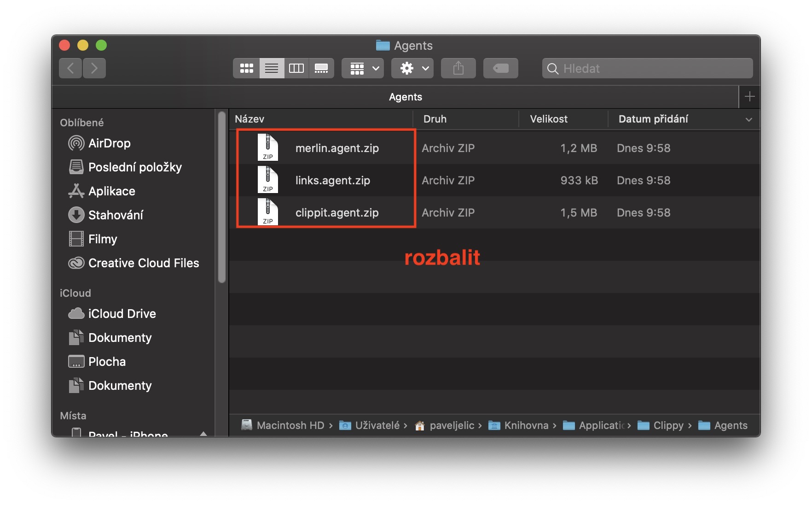Viewport: 812px width, 505px height.
Task: Go forward with the right arrow button
Action: [x=94, y=69]
